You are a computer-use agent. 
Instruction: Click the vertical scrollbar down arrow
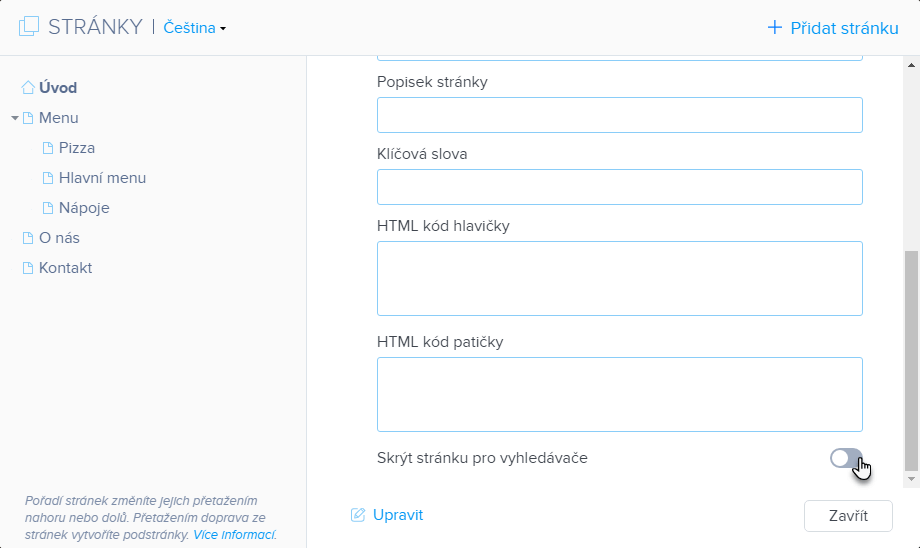click(x=911, y=480)
